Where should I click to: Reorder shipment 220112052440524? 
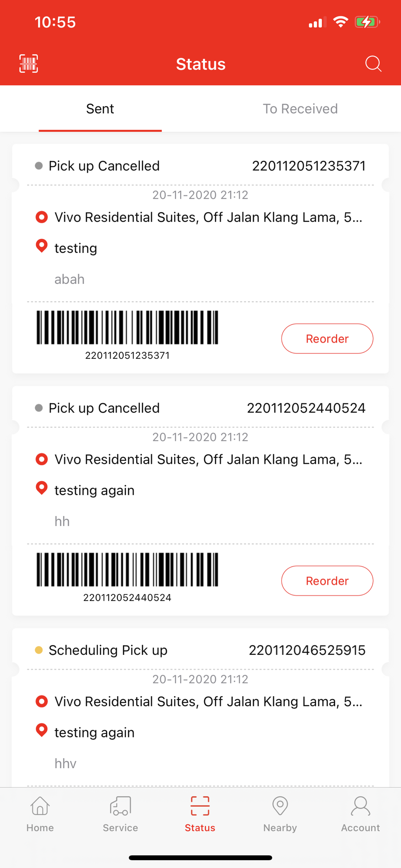tap(327, 581)
